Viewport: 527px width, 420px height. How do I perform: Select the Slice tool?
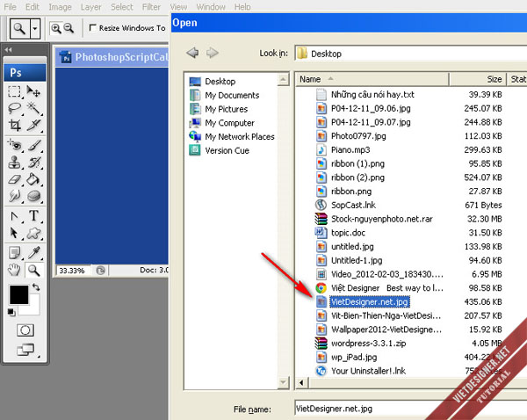[34, 125]
